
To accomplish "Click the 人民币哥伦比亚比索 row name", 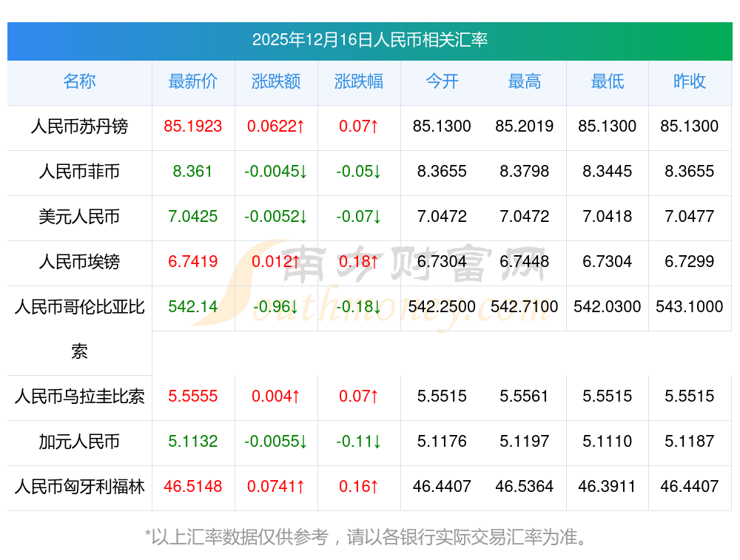I will click(x=79, y=307).
